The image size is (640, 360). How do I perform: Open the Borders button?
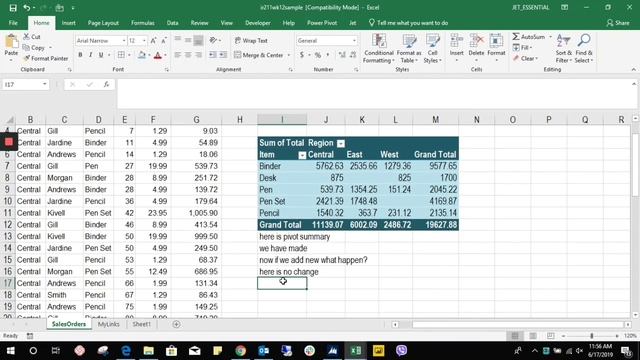coord(121,55)
